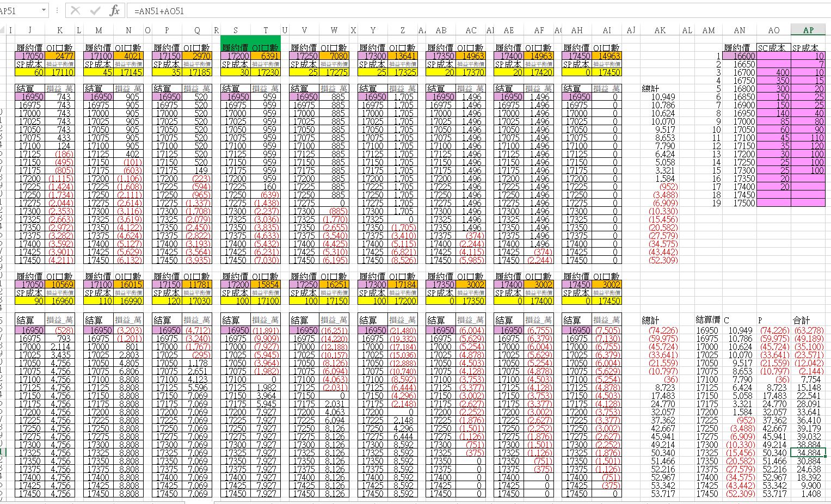Select column header W
This screenshot has width=831, height=504.
[334, 30]
